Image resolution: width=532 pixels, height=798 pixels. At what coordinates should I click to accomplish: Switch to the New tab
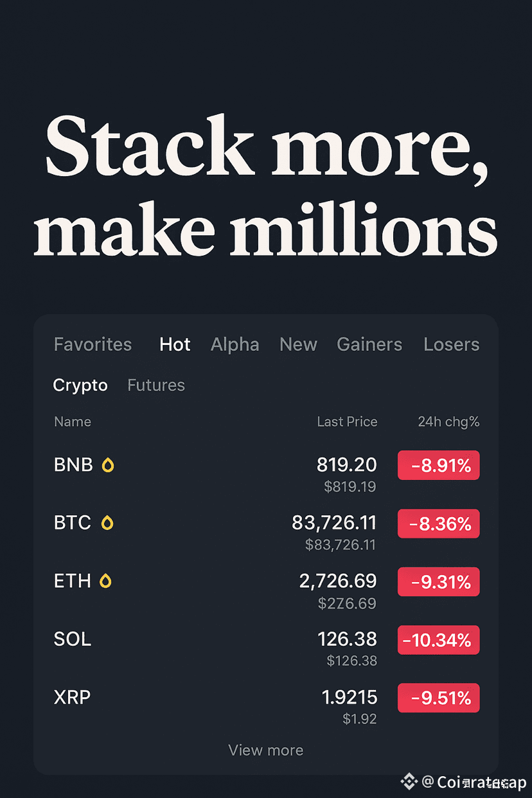298,344
